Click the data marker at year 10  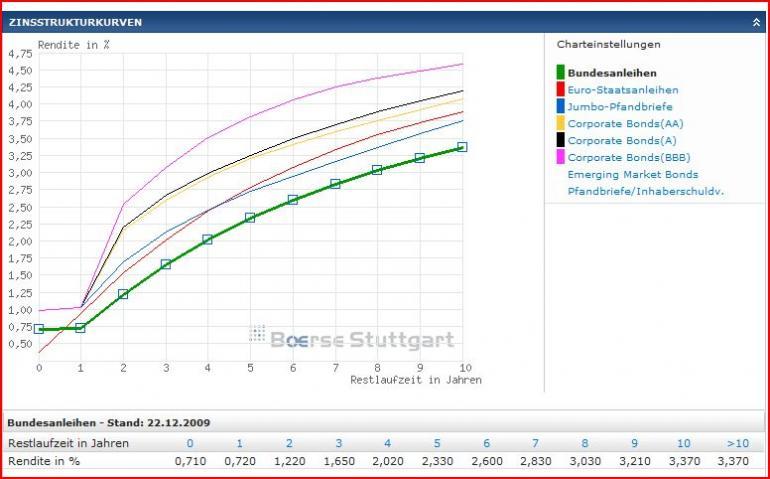point(462,147)
